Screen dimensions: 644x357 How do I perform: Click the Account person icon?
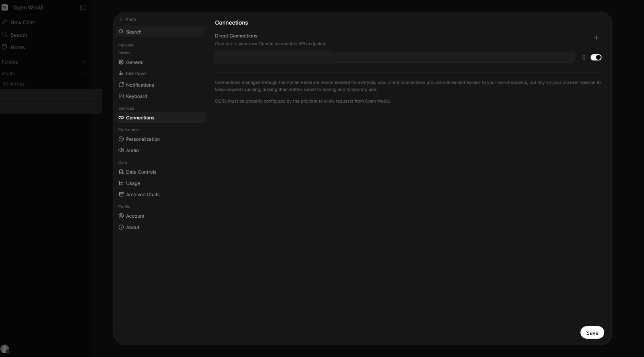pos(121,216)
